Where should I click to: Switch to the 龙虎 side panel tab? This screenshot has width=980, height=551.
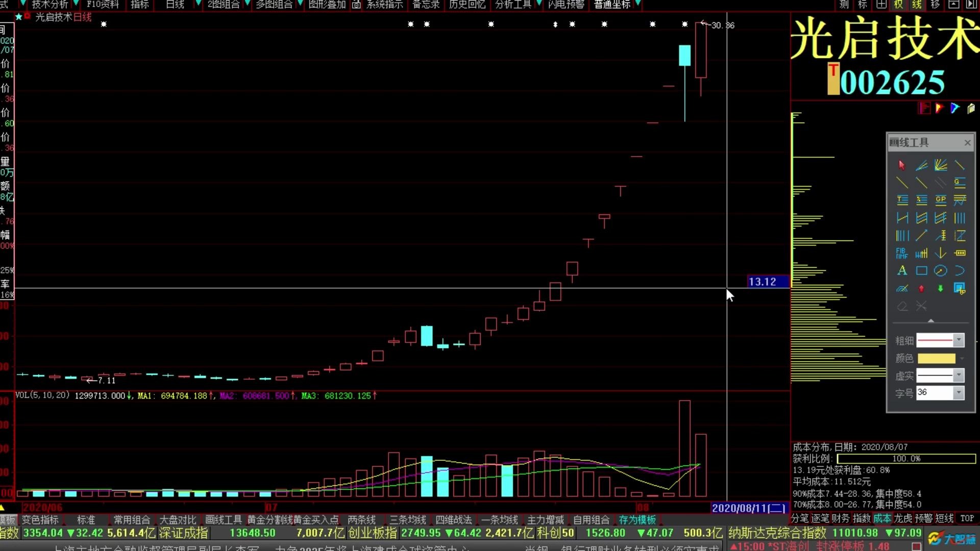tap(903, 518)
